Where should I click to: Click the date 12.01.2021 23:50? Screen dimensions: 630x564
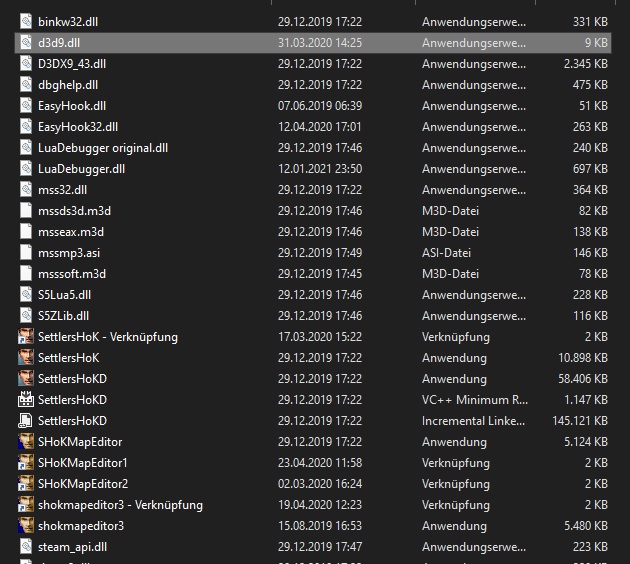point(319,168)
